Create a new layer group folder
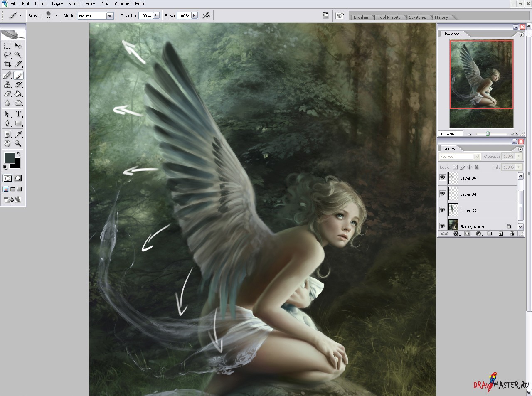The height and width of the screenshot is (396, 532). pos(490,234)
